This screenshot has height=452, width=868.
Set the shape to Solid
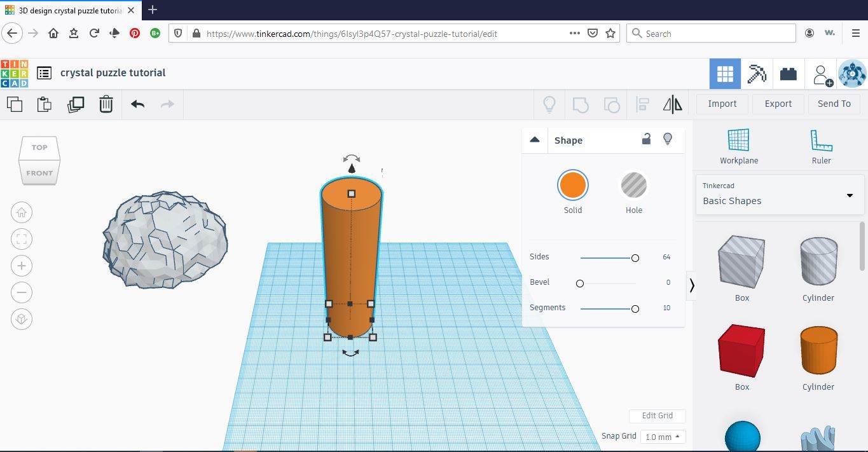point(573,186)
